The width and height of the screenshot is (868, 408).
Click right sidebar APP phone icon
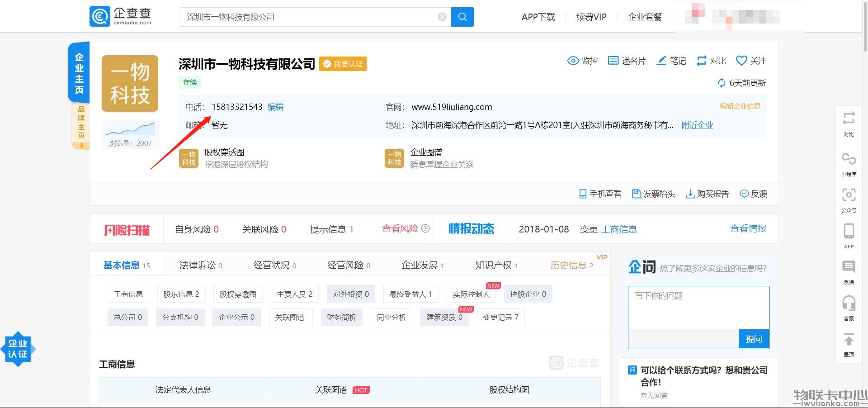[849, 231]
